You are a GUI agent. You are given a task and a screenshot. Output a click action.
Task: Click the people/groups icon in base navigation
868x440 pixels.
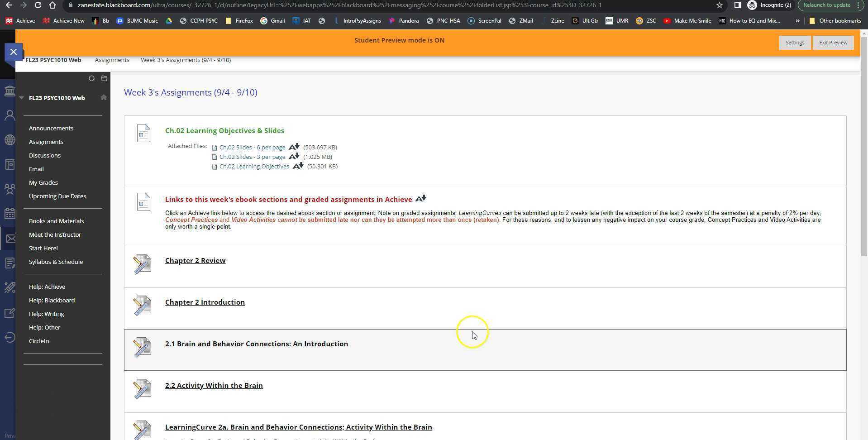10,189
